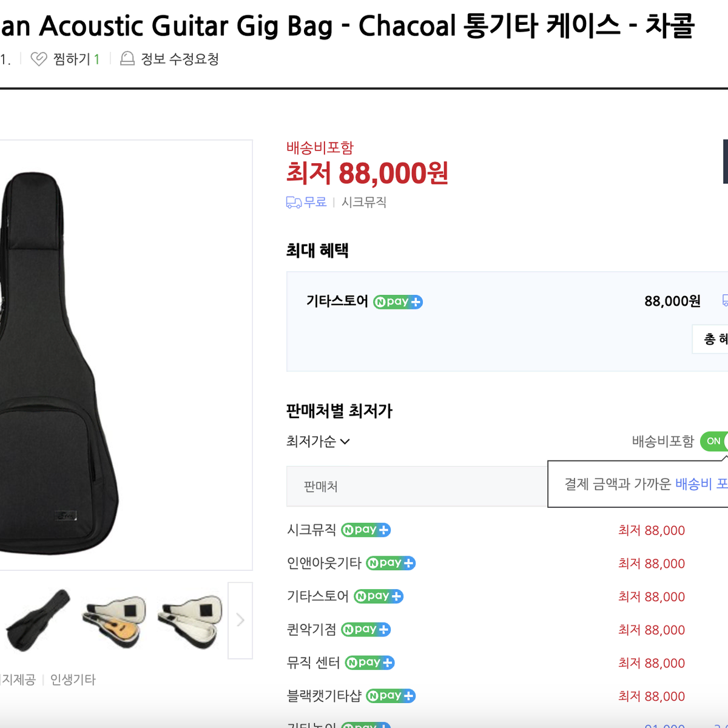Click Npay badge next to 기타스토어 in 최대 혜택
The width and height of the screenshot is (728, 728).
(x=398, y=302)
